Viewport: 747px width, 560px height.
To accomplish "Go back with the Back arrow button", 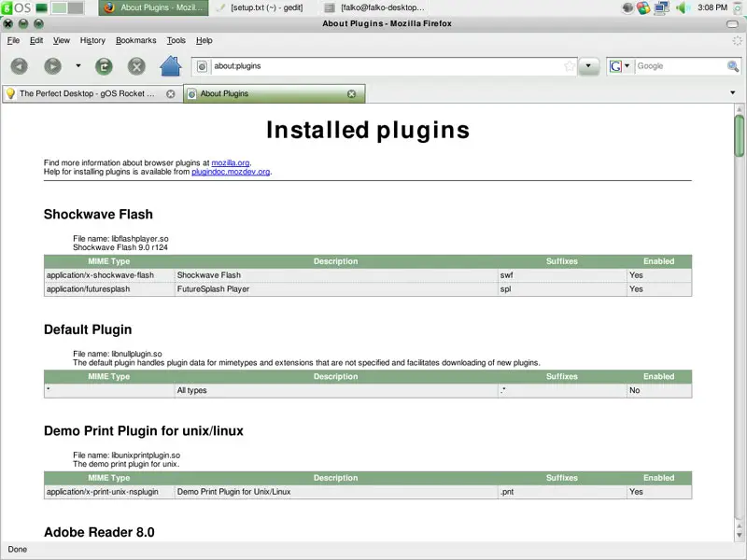I will point(19,66).
